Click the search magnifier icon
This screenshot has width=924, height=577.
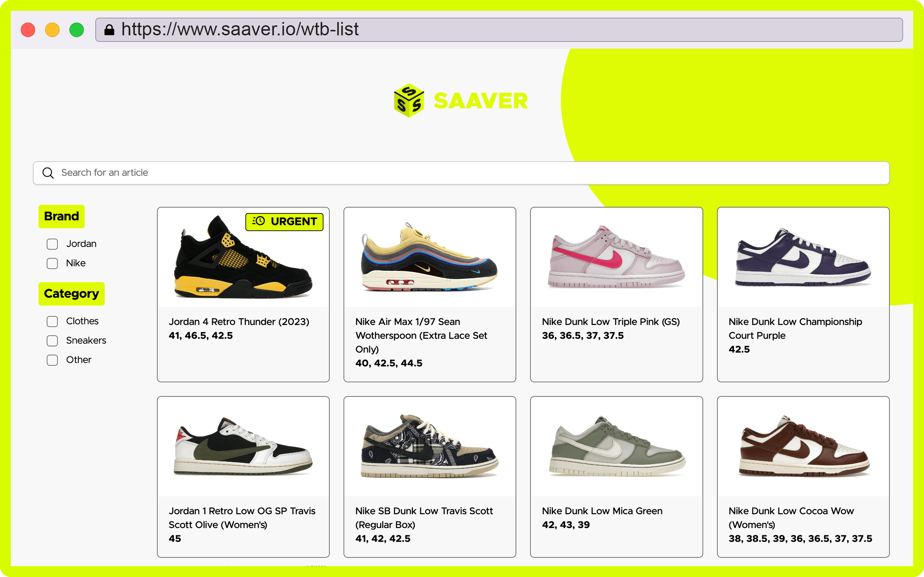pyautogui.click(x=48, y=173)
